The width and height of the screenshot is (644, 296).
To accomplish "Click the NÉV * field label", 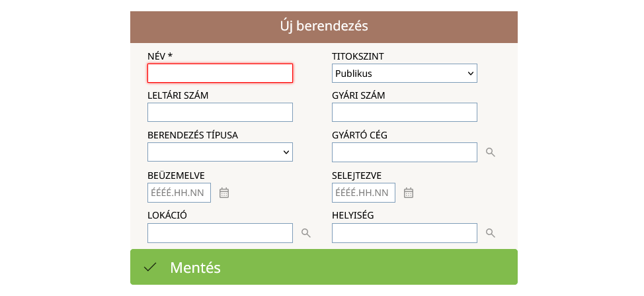I will [160, 56].
